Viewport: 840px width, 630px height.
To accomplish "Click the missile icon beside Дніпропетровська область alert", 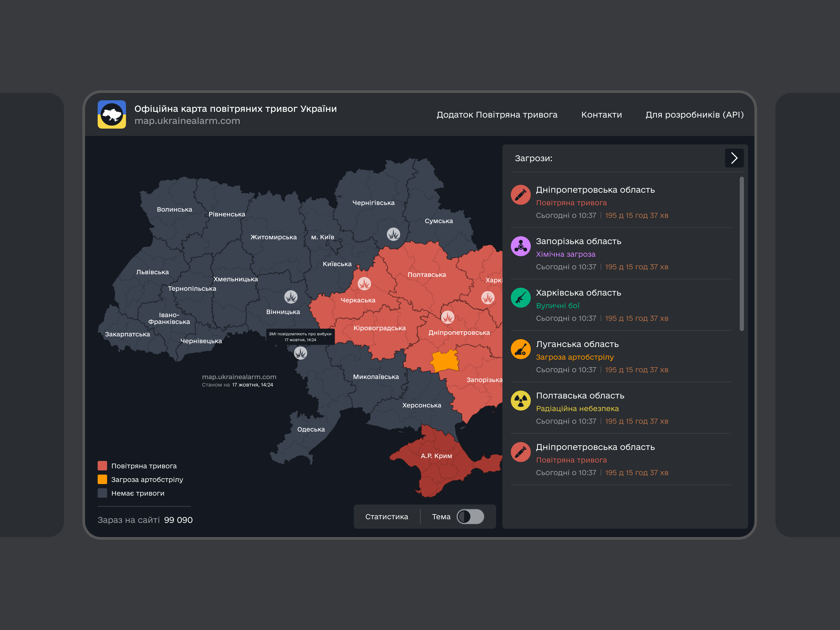I will pyautogui.click(x=521, y=195).
